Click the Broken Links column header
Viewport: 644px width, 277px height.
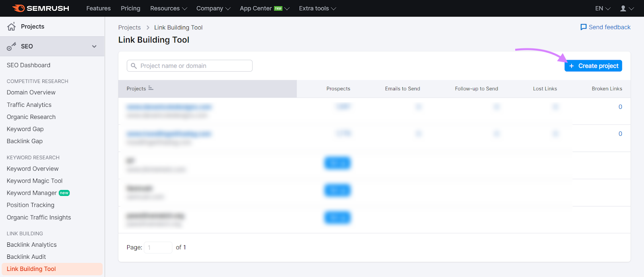point(607,89)
